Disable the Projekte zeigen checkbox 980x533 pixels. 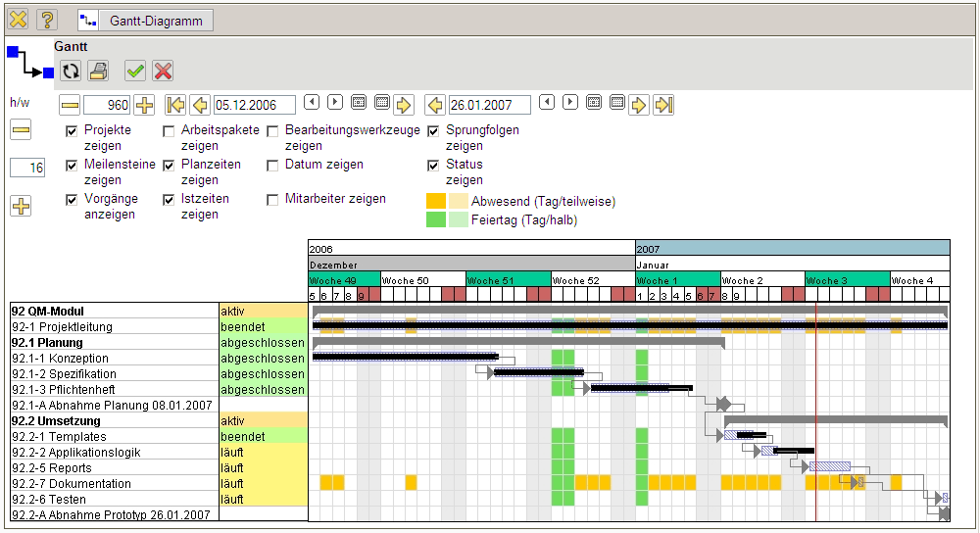coord(72,130)
